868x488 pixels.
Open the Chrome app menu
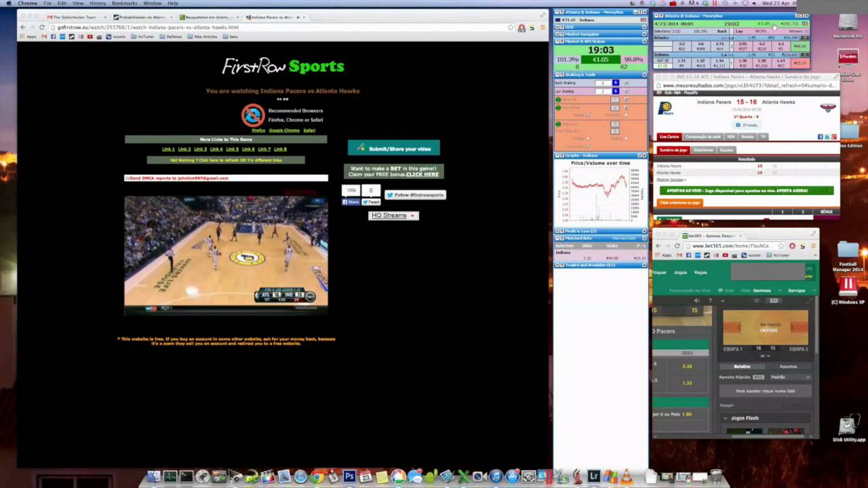click(28, 3)
